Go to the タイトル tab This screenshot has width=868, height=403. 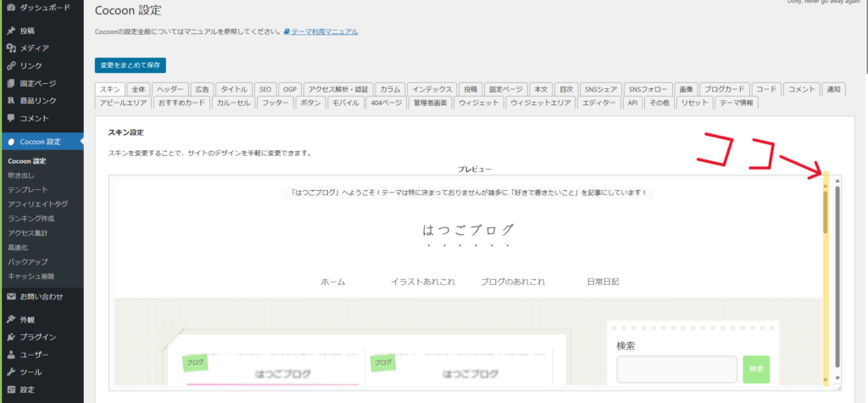tap(234, 89)
